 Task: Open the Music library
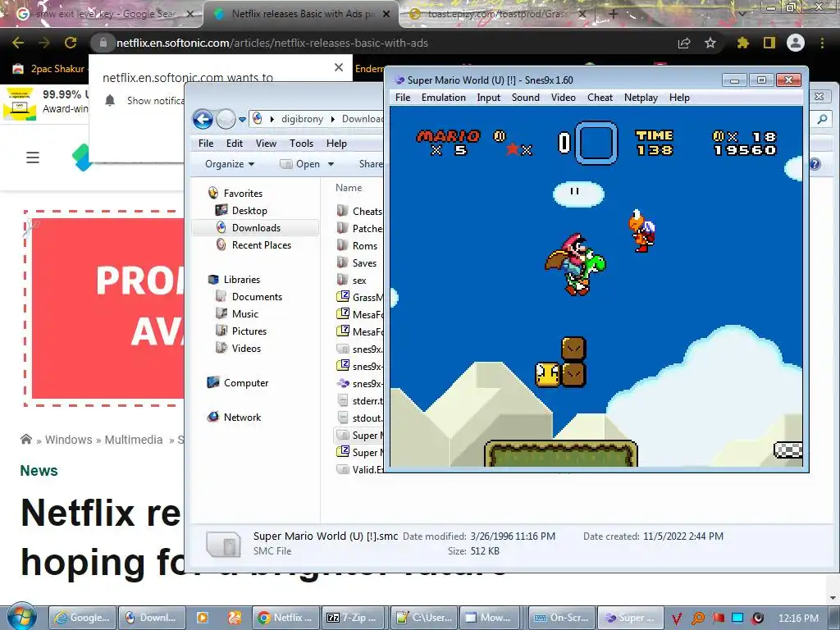pyautogui.click(x=244, y=313)
